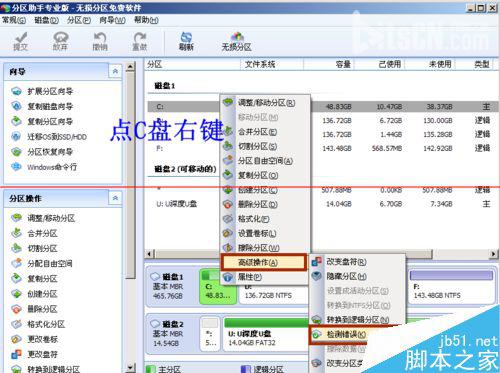Click 创建分区 in the 分区操作 sidebar
This screenshot has width=500, height=373.
42,294
